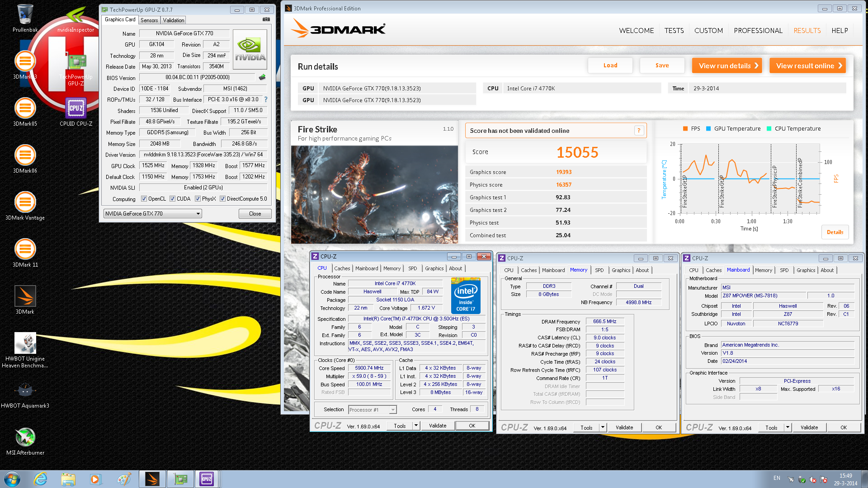Open Graphics tab in CPU-Z Mainboard window
Screen dimensions: 868x488
click(806, 270)
